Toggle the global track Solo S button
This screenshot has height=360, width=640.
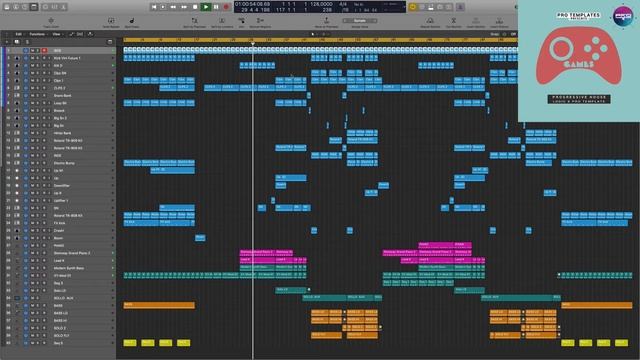click(27, 42)
